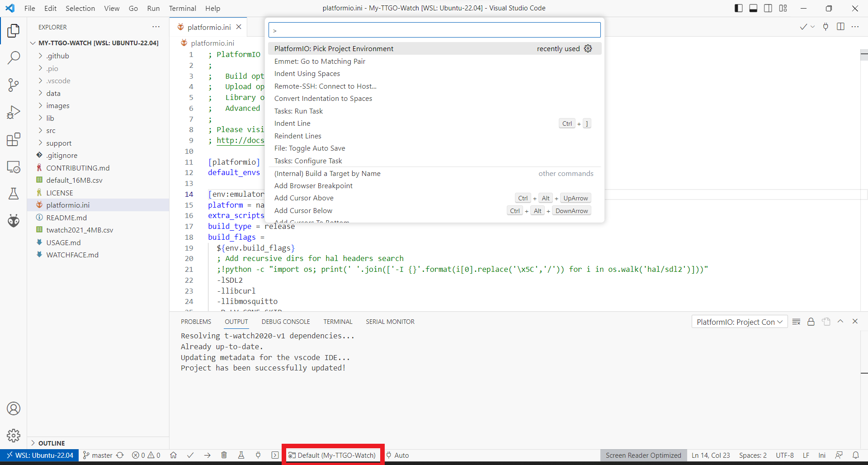Collapse MY-TTGO-WATCH root folder
This screenshot has height=465, width=868.
pos(98,43)
